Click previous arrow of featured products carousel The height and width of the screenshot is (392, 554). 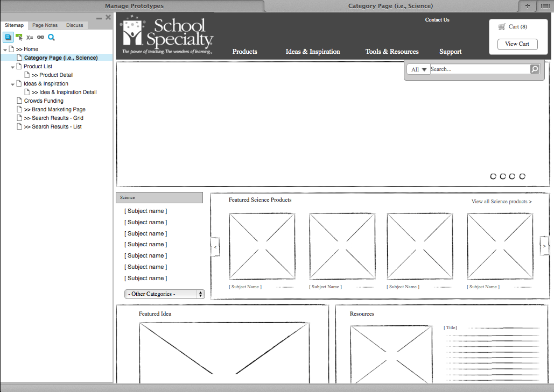coord(215,247)
